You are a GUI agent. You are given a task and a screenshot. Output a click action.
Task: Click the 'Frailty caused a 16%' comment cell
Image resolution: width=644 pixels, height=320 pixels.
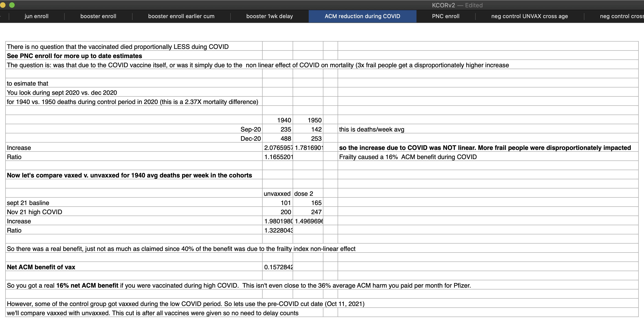[408, 157]
